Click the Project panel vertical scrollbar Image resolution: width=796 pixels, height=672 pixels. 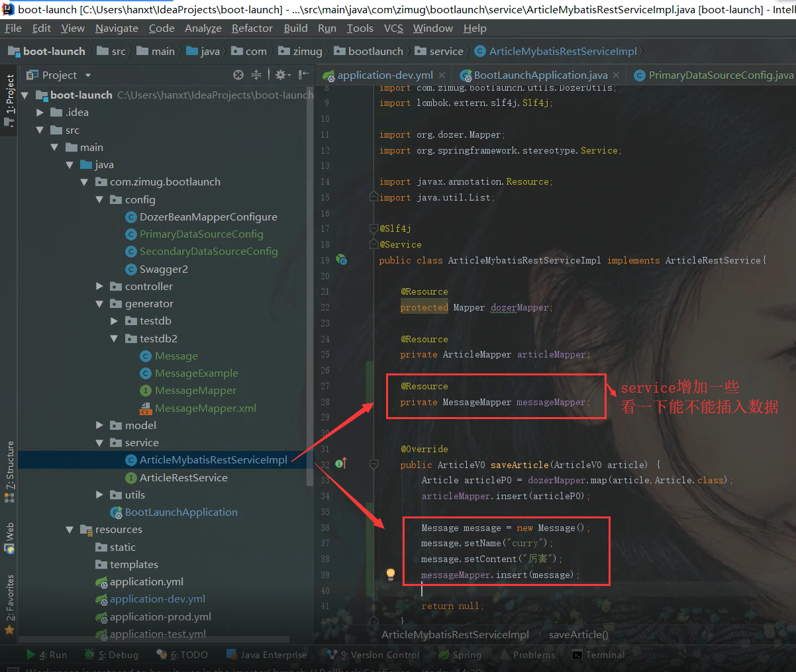[x=310, y=285]
